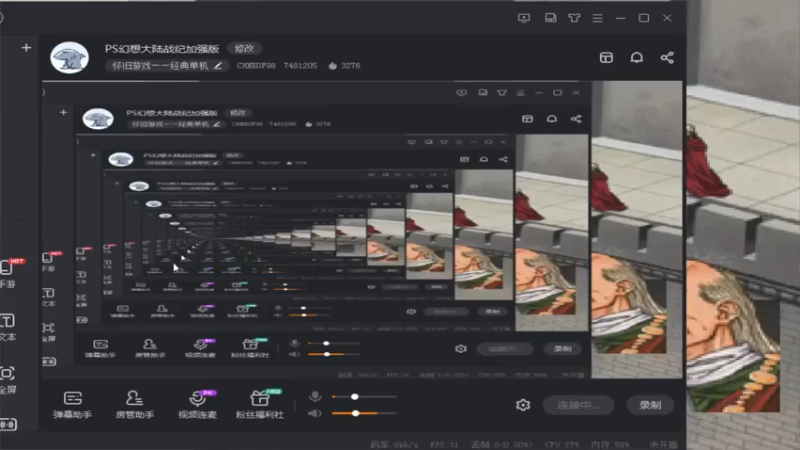The width and height of the screenshot is (800, 450).
Task: Open the 房管助手 room manager assistant
Action: click(135, 405)
